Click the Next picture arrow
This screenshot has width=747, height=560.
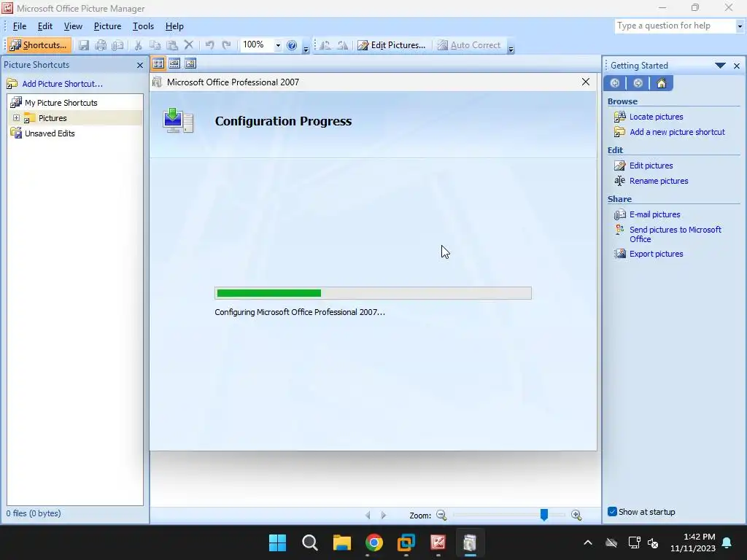point(384,516)
